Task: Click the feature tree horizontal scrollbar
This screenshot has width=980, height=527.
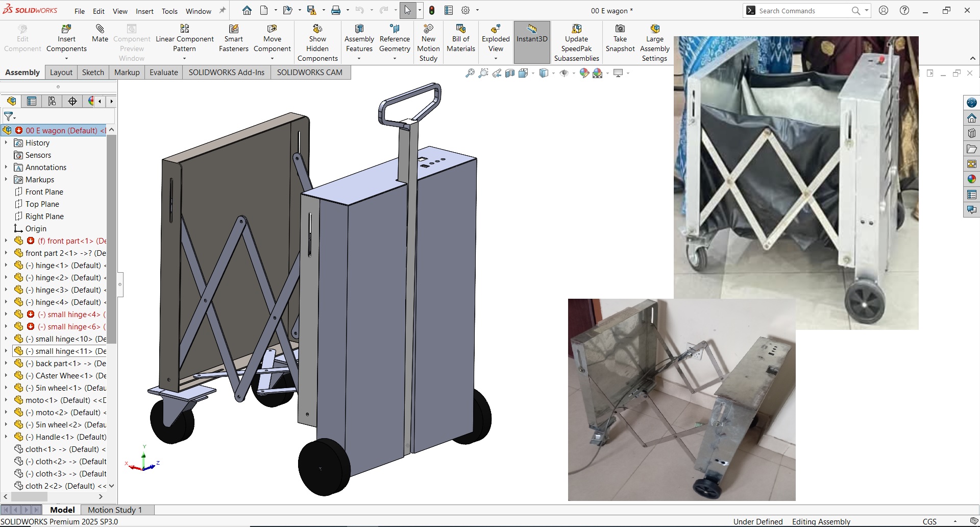Action: click(x=29, y=496)
